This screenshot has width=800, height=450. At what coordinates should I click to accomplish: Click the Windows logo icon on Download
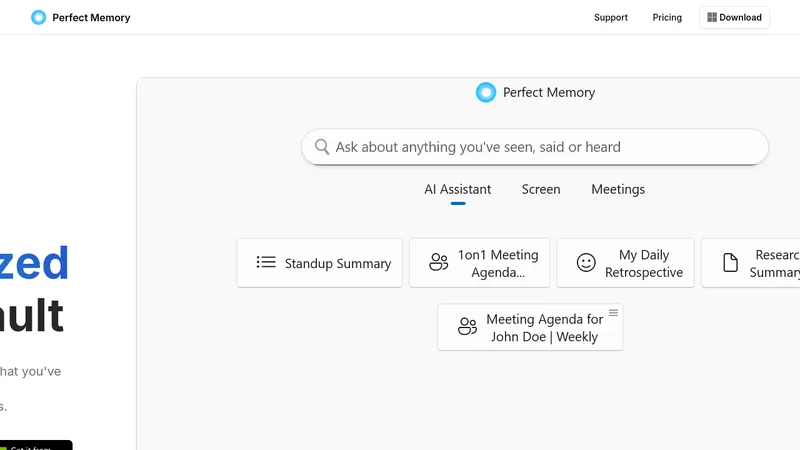(x=712, y=17)
